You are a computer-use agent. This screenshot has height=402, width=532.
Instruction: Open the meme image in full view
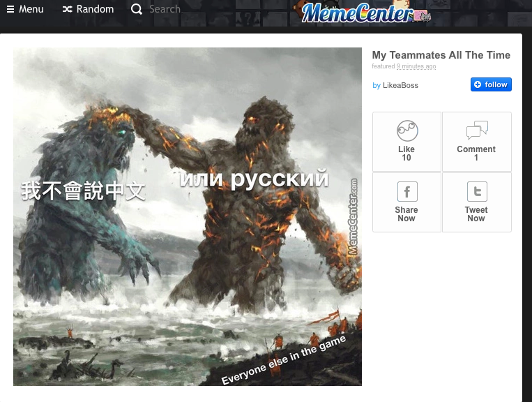[x=188, y=216]
